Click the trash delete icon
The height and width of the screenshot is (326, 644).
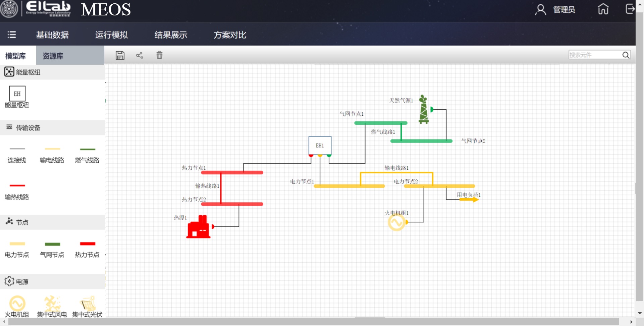pos(159,55)
